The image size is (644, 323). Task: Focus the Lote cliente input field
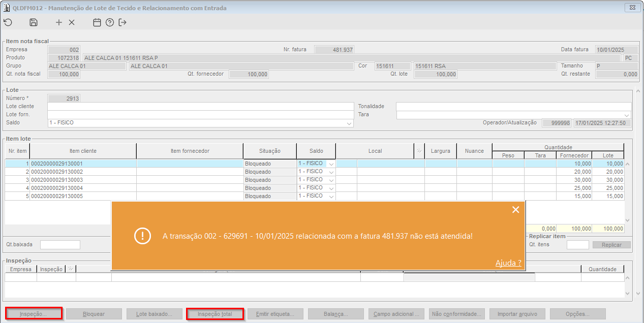click(x=201, y=107)
